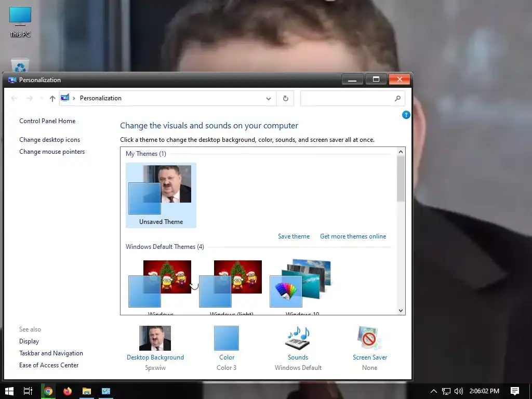Viewport: 532px width, 399px height.
Task: Select the Unsaved Theme thumbnail
Action: 161,195
